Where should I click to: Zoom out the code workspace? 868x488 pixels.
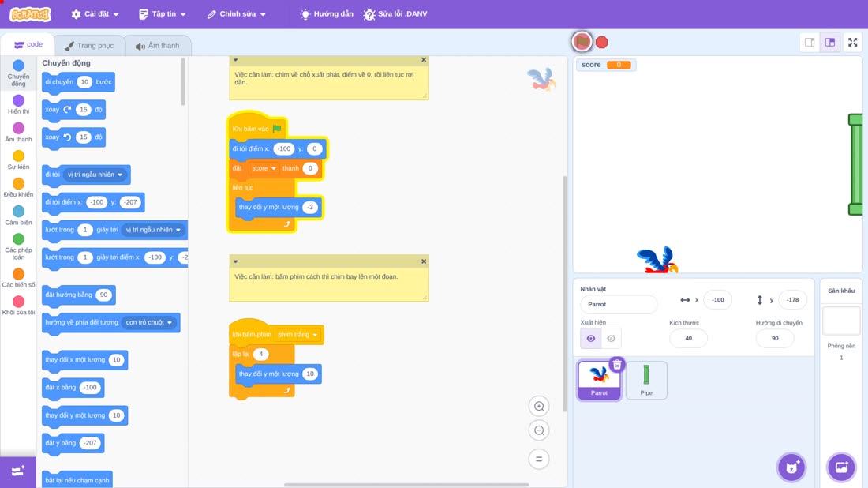(x=539, y=430)
